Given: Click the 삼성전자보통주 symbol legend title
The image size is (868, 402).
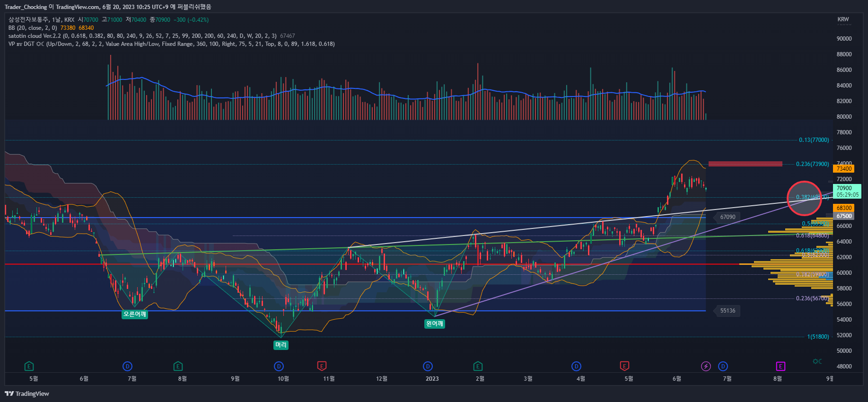Looking at the screenshot, I should [x=28, y=20].
